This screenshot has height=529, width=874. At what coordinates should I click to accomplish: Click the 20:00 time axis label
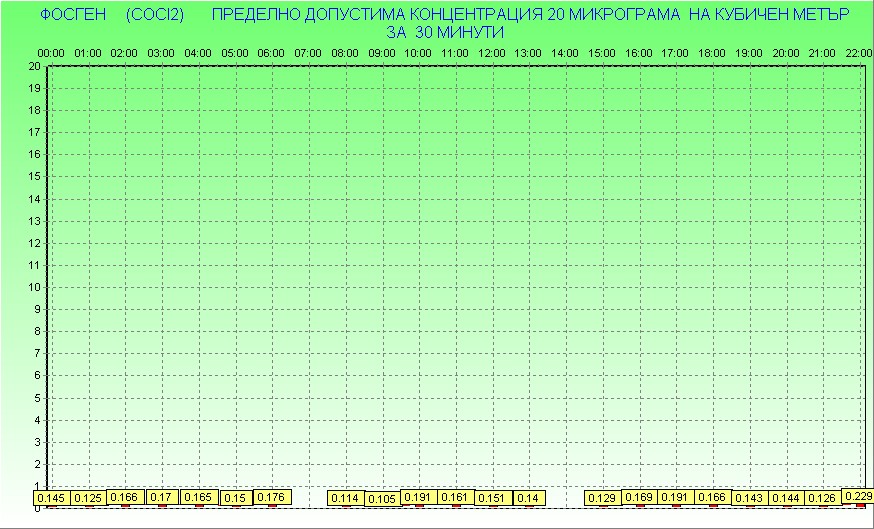coord(786,54)
